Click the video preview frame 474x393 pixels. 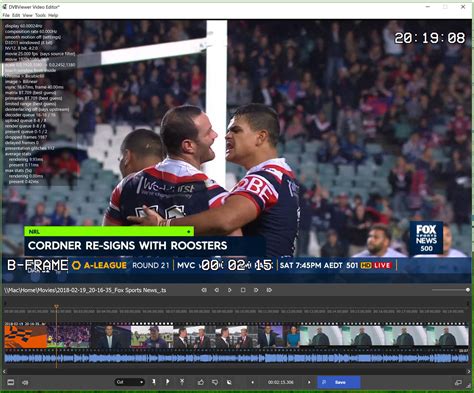pos(237,151)
